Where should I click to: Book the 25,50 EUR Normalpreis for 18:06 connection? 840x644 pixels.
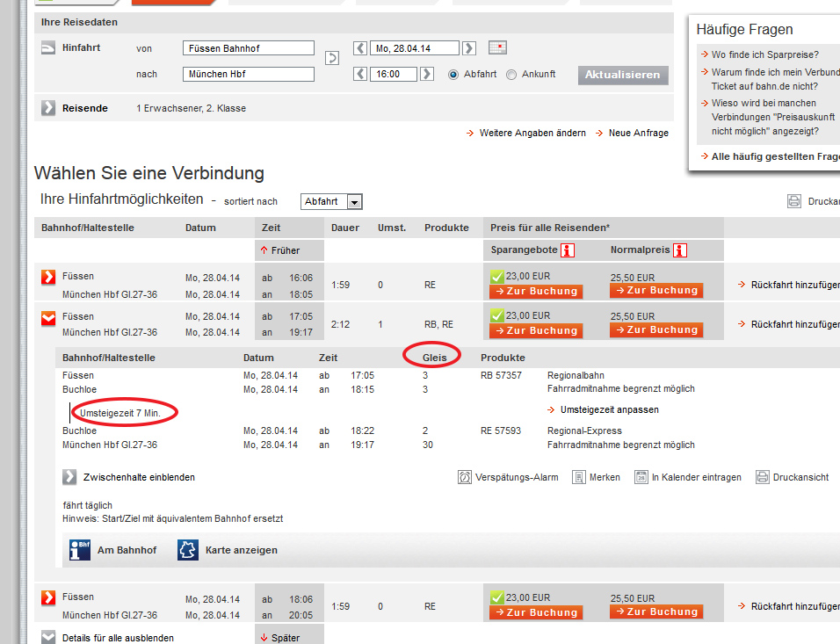656,611
